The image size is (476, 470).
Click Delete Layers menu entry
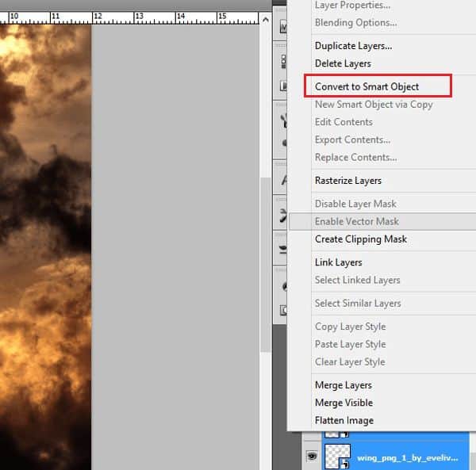343,63
